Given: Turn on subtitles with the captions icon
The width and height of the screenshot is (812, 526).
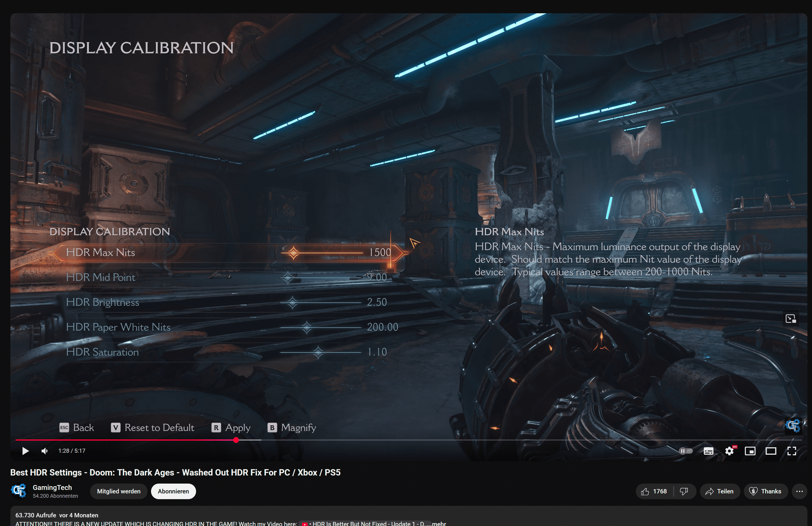Looking at the screenshot, I should click(708, 451).
